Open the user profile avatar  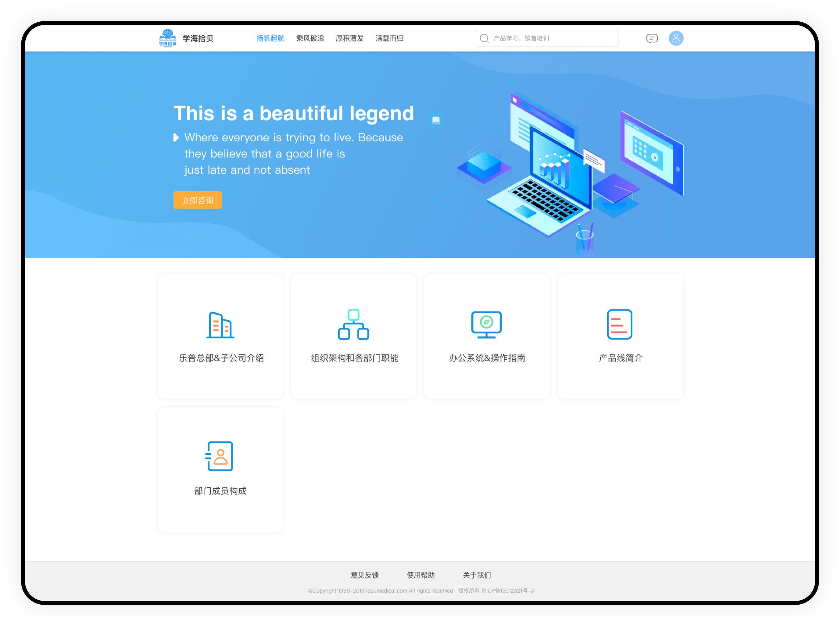[x=675, y=38]
